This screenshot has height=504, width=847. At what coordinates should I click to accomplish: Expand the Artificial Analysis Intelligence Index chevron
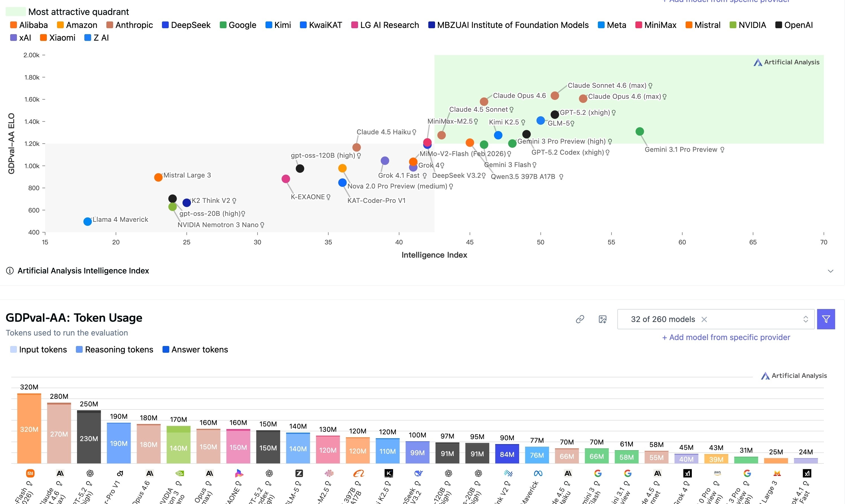click(x=830, y=271)
